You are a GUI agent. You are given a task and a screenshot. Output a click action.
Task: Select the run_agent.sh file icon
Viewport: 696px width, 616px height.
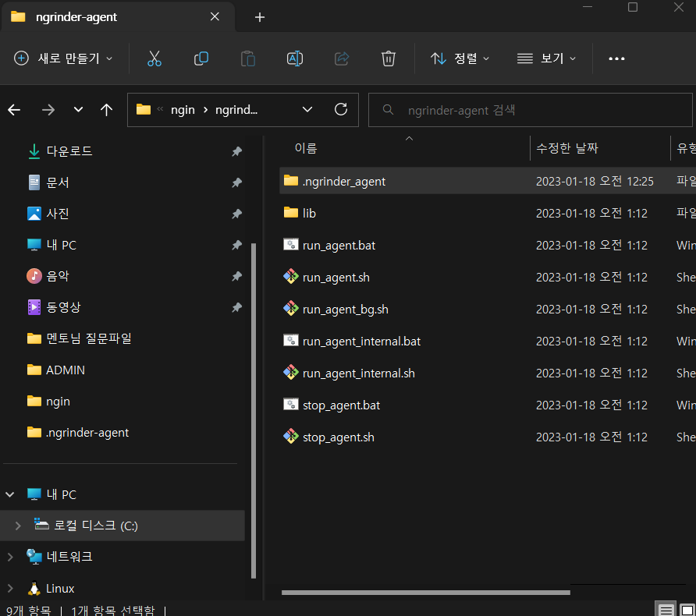click(291, 277)
